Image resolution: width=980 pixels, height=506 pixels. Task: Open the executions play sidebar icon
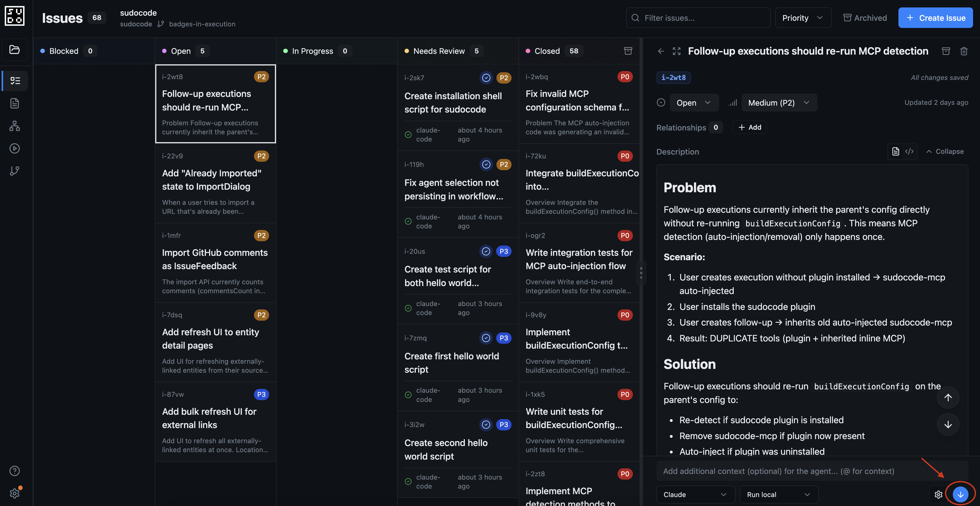tap(14, 148)
